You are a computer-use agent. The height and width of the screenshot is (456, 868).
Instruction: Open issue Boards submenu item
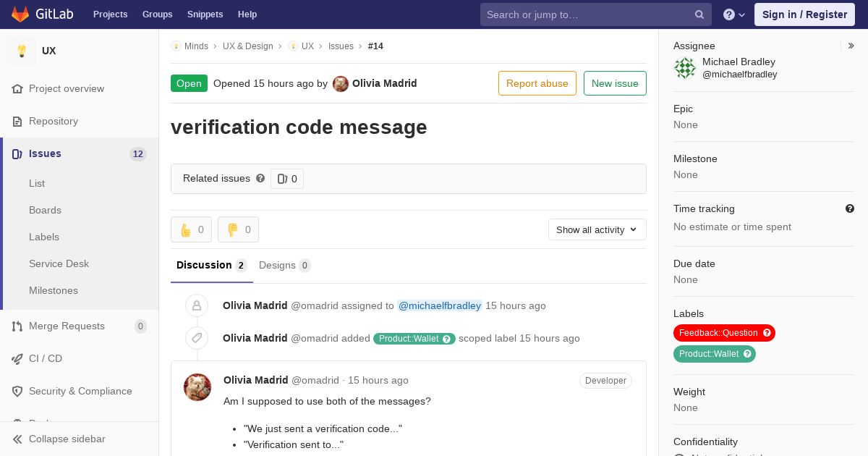pyautogui.click(x=45, y=210)
